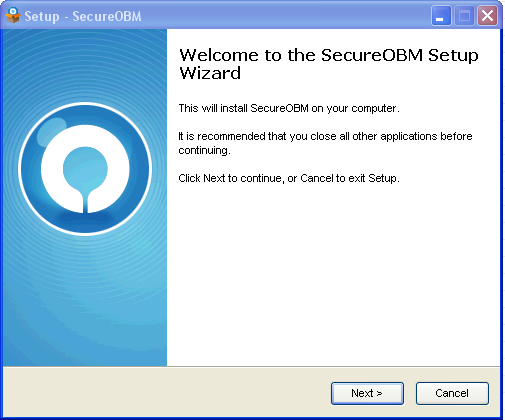Viewport: 505px width, 420px height.
Task: Click the greyed-out maximize button
Action: [x=464, y=16]
